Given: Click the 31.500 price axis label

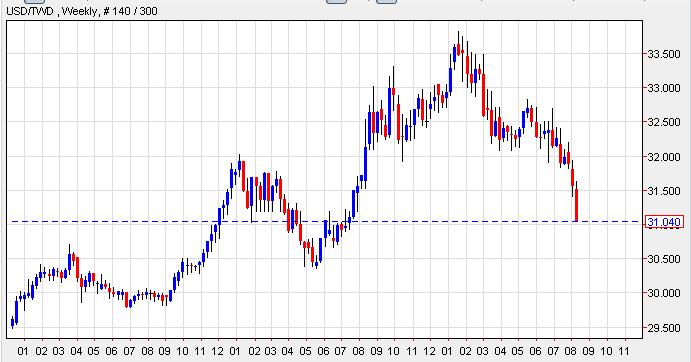Looking at the screenshot, I should coord(664,191).
